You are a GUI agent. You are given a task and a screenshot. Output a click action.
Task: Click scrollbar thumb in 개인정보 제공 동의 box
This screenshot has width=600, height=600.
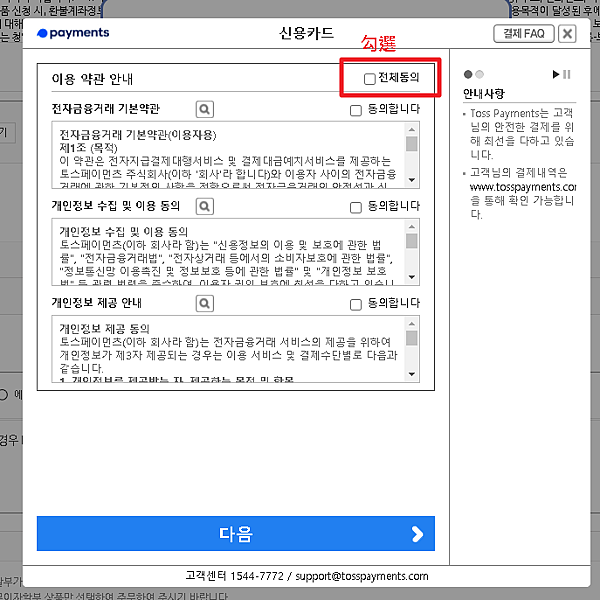tap(411, 338)
